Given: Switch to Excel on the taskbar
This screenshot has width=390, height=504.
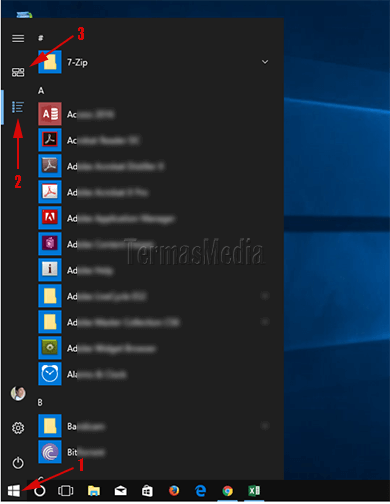Looking at the screenshot, I should click(x=254, y=491).
